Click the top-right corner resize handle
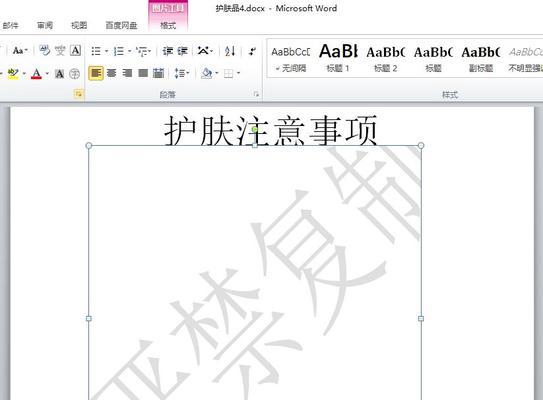 (x=421, y=145)
